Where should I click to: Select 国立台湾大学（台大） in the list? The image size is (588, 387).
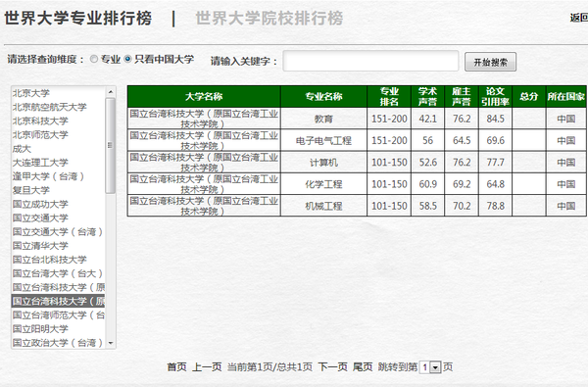[x=58, y=273]
